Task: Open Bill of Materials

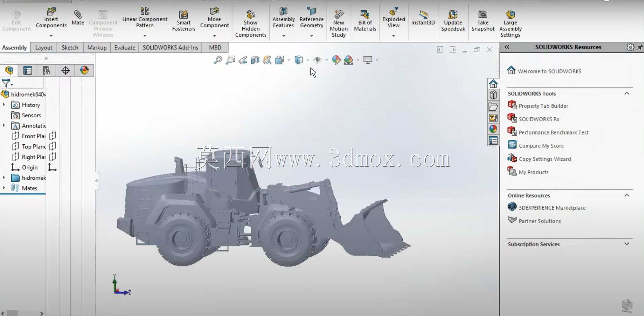Action: coord(365,21)
